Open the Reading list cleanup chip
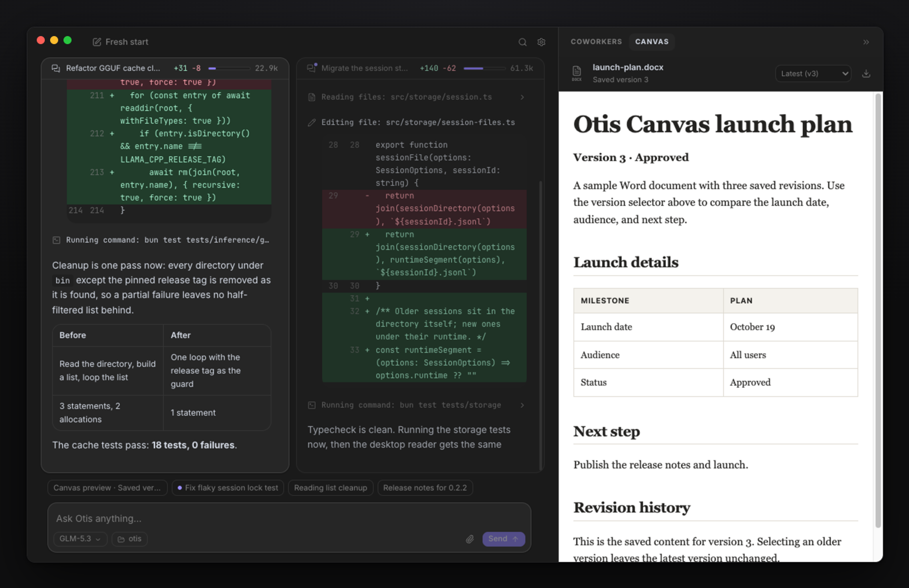 [x=331, y=487]
